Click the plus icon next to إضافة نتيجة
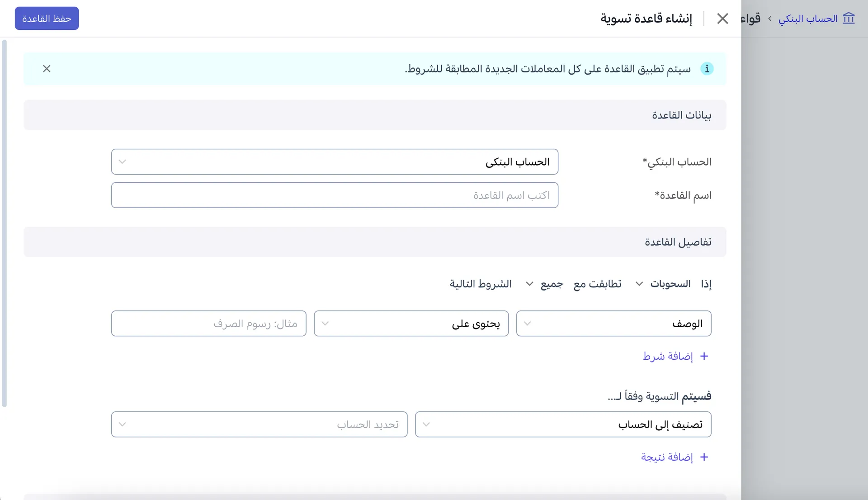This screenshot has height=500, width=868. pos(704,457)
